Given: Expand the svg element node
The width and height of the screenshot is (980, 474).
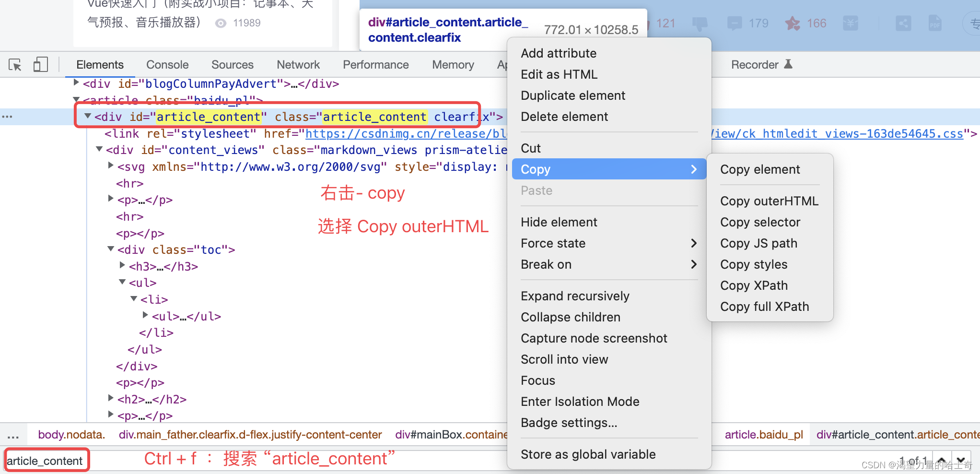Looking at the screenshot, I should pos(111,166).
